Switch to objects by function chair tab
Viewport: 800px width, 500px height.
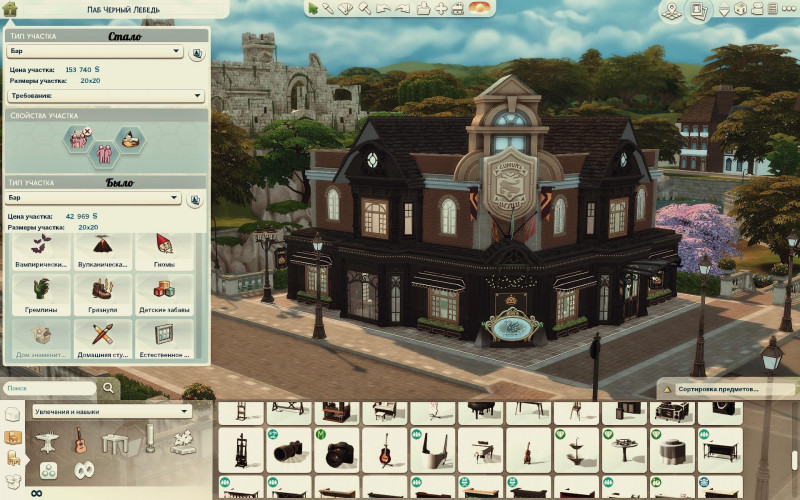(13, 458)
